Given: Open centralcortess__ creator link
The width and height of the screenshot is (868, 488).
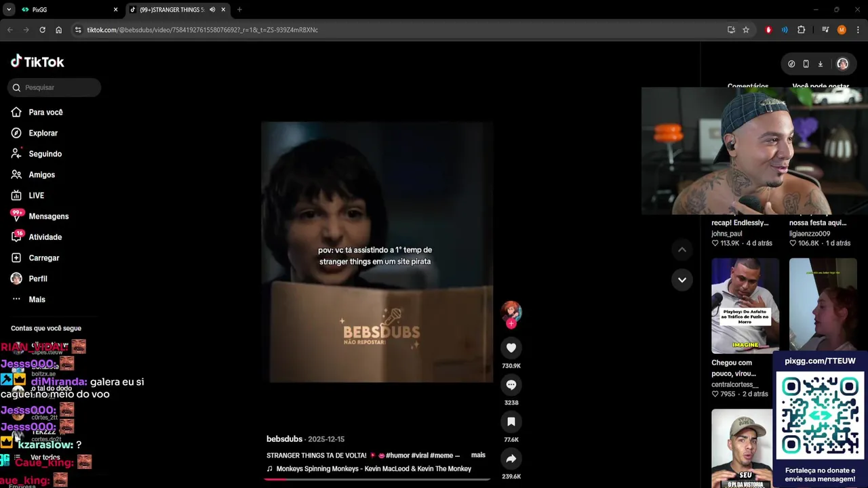Looking at the screenshot, I should pyautogui.click(x=734, y=385).
